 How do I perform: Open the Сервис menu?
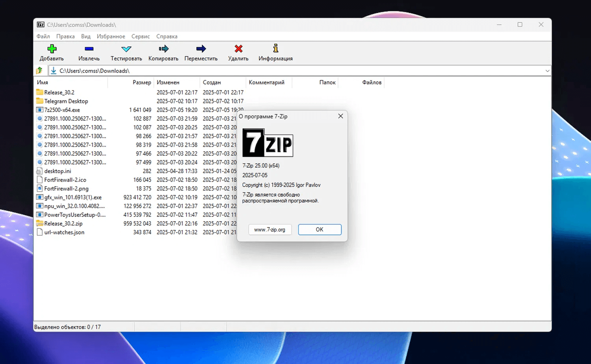point(140,36)
